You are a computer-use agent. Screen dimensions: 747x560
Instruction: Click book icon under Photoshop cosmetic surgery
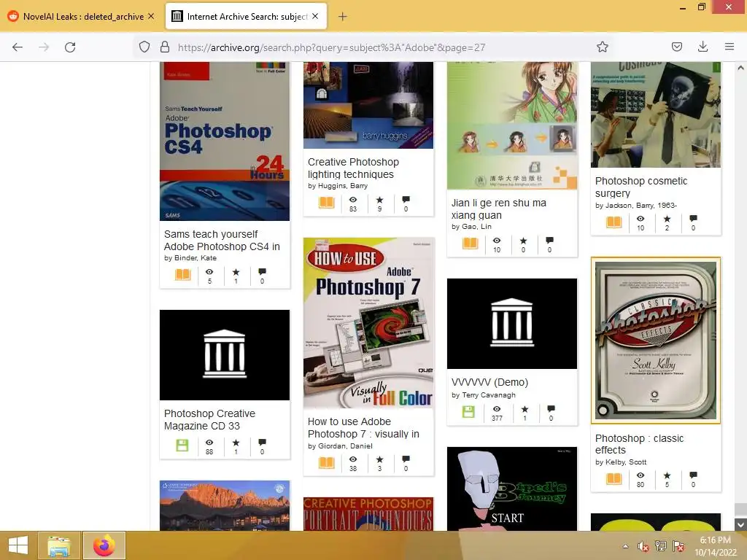tap(614, 222)
